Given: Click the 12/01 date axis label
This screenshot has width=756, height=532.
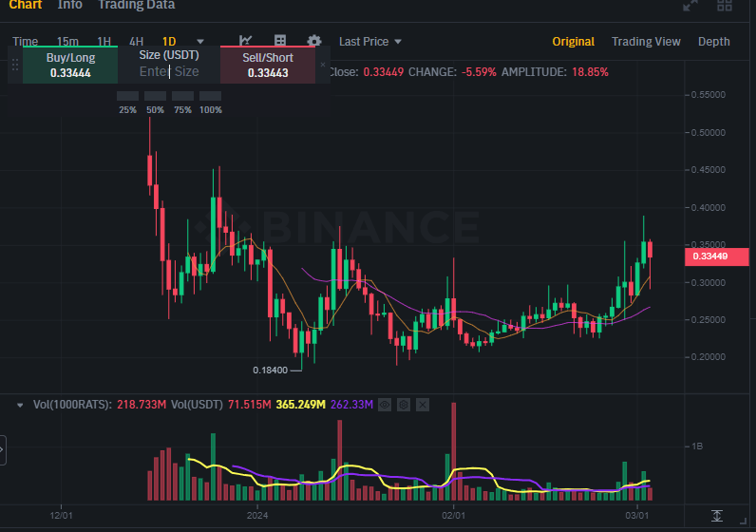Looking at the screenshot, I should click(61, 516).
